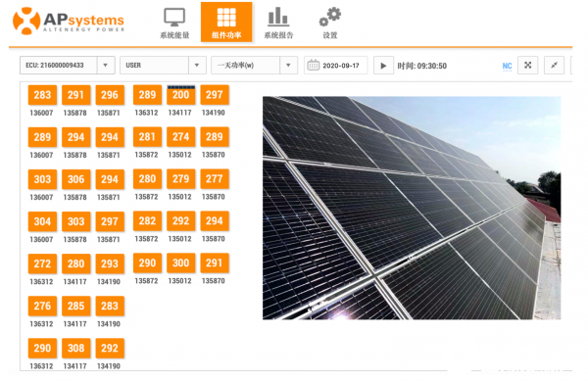Open the 系统报告 bar chart tab
This screenshot has height=382, width=588.
(x=278, y=23)
